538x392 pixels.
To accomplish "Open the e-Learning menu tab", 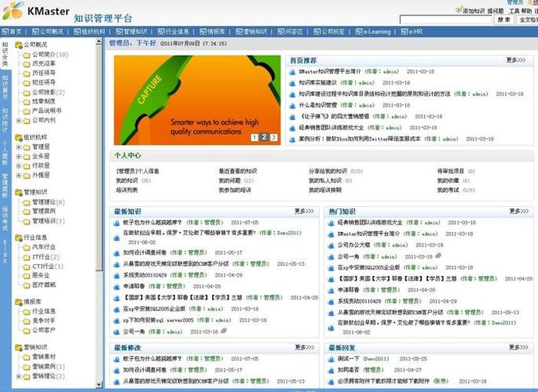I will (374, 32).
